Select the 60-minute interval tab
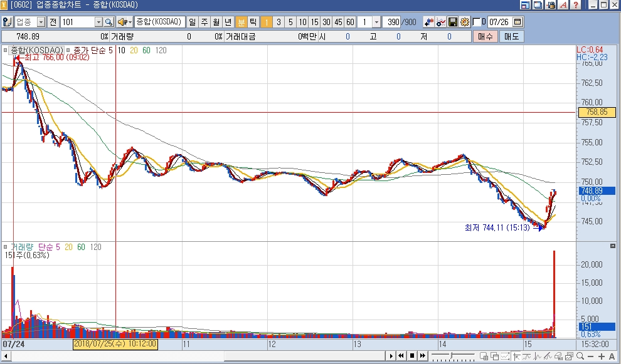Image resolution: width=621 pixels, height=364 pixels. pos(350,22)
